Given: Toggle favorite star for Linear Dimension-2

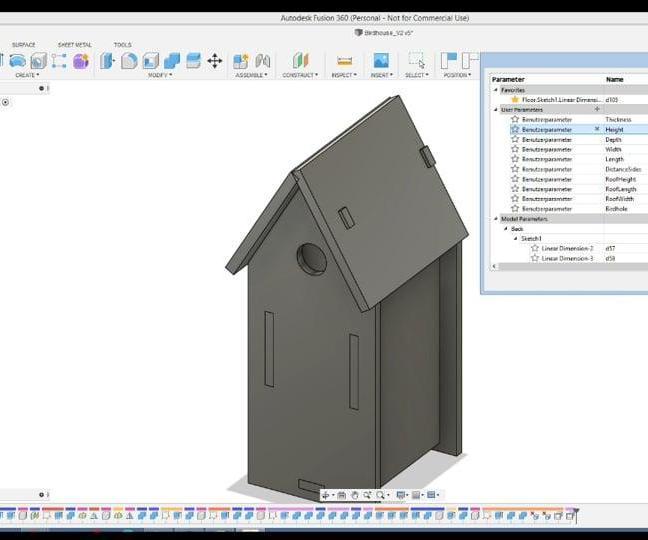Looking at the screenshot, I should pyautogui.click(x=535, y=248).
